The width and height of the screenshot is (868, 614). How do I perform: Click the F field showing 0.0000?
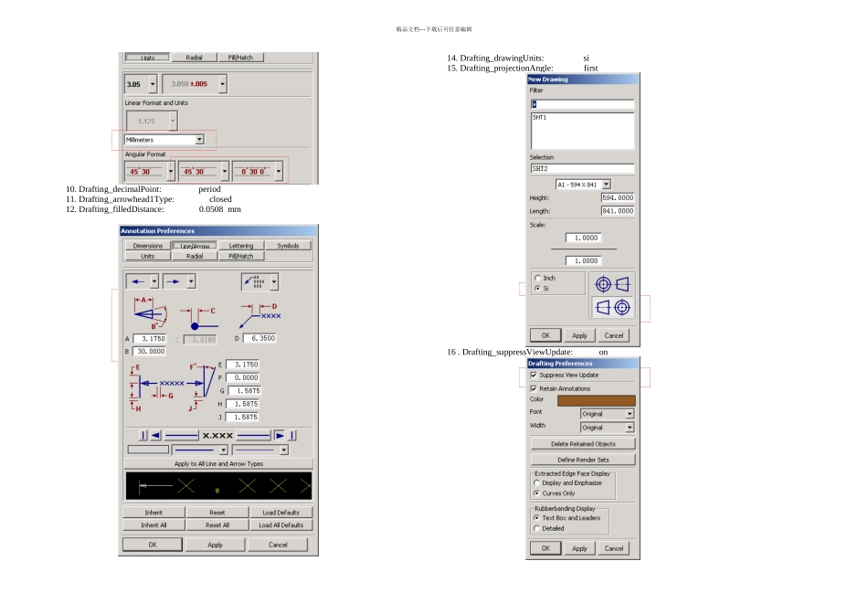pos(242,377)
